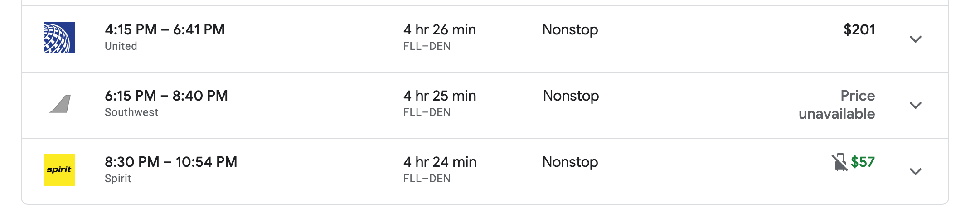The height and width of the screenshot is (213, 980).
Task: Expand the Spirit flight details chevron
Action: point(915,172)
